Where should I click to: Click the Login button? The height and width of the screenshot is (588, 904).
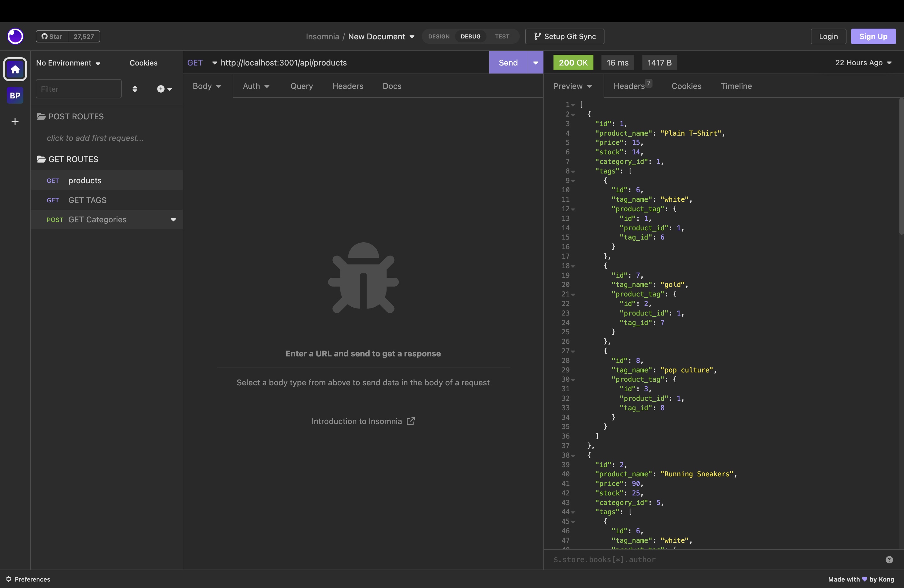point(828,37)
